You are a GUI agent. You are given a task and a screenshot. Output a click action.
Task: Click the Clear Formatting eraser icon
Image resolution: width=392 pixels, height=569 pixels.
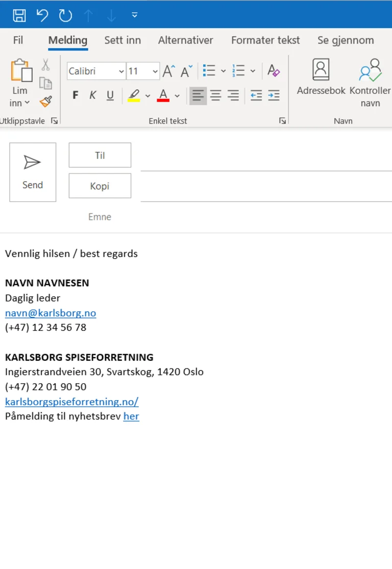pos(274,71)
